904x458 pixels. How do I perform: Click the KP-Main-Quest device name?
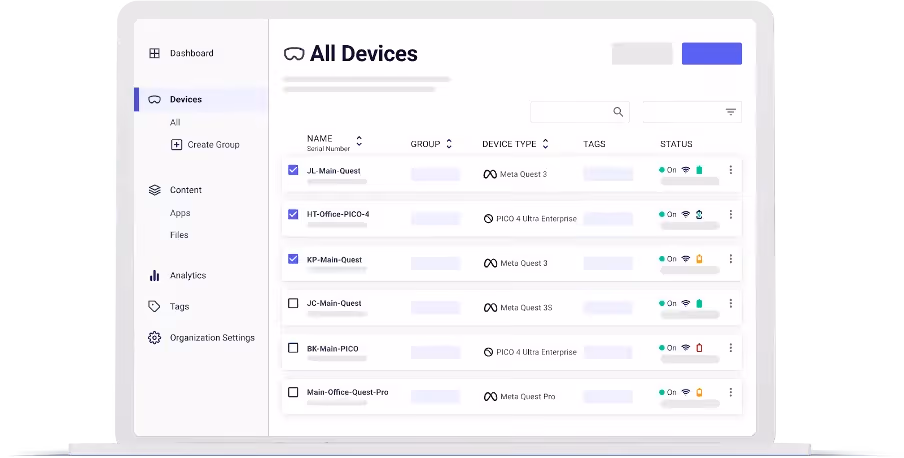click(x=334, y=260)
